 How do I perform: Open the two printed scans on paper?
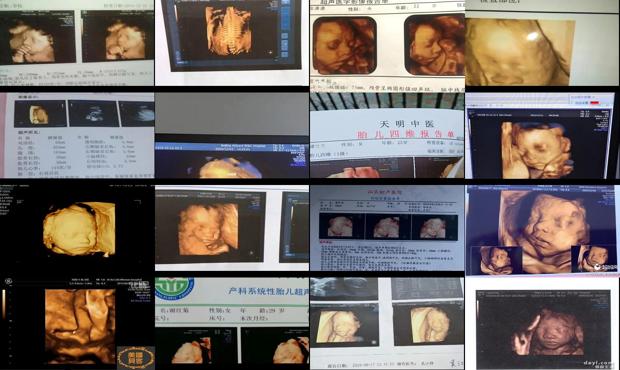387,323
